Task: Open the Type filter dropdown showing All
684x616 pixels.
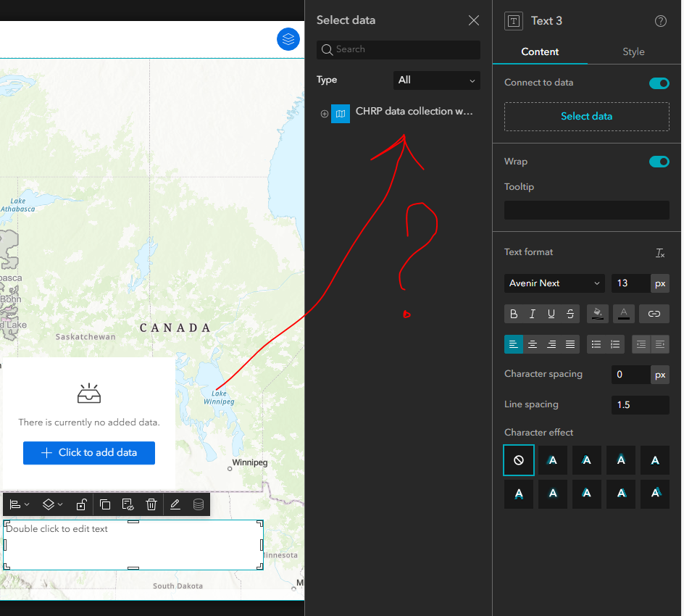Action: [x=436, y=80]
